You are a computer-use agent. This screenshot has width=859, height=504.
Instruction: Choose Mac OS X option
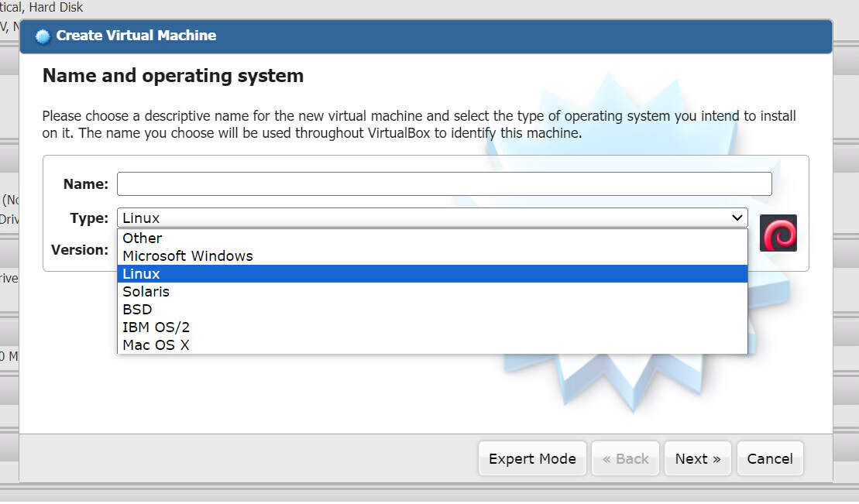(432, 345)
